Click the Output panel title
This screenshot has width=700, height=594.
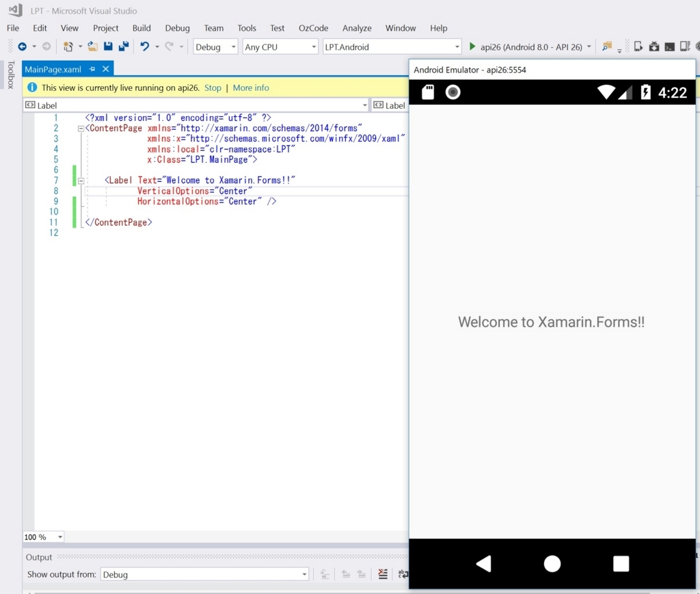(39, 557)
